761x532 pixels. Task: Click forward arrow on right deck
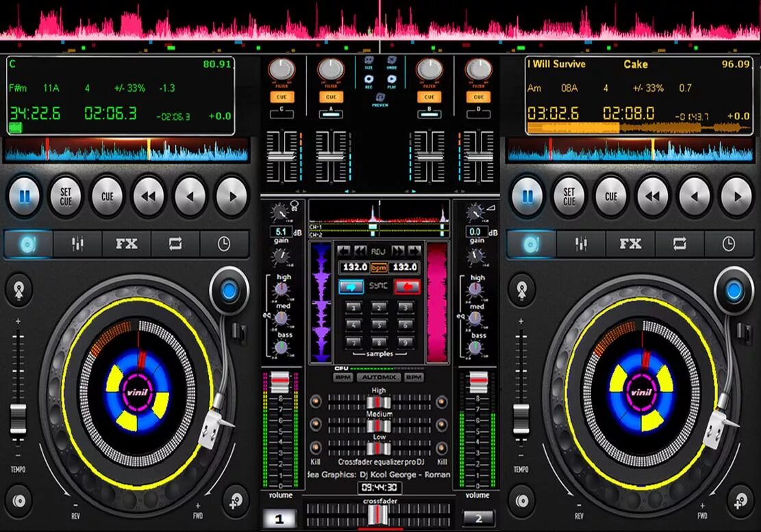(x=737, y=197)
